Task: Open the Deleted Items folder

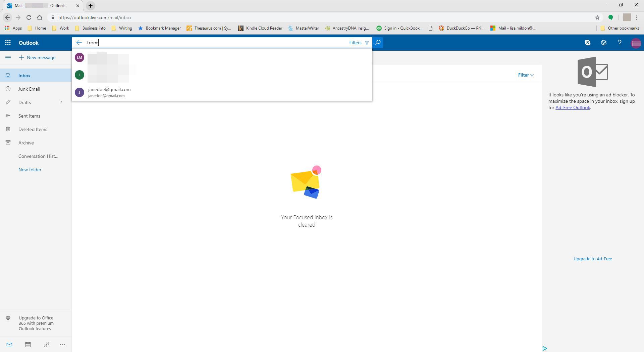Action: tap(36, 129)
